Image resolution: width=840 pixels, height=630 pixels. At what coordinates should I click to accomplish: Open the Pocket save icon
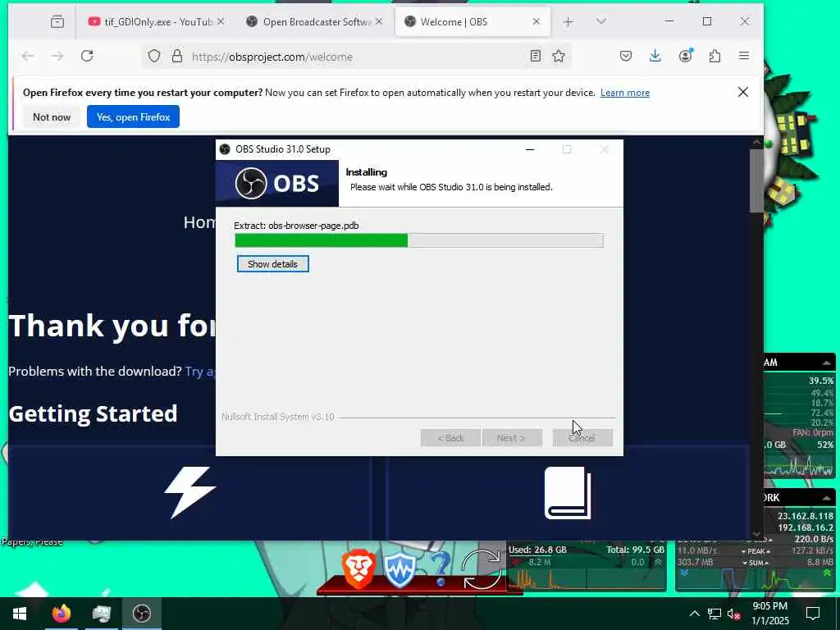pos(626,56)
